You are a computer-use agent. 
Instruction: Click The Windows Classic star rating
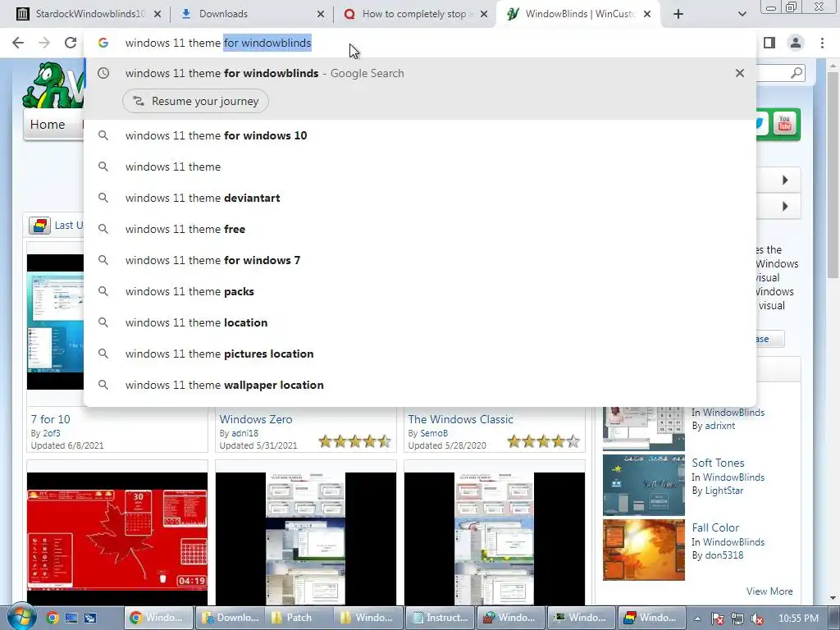[543, 441]
